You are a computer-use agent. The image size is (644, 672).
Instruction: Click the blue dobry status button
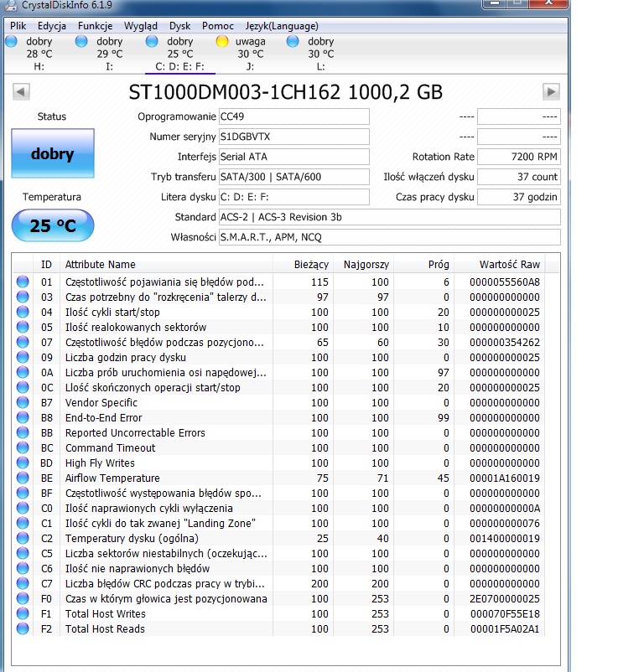click(x=53, y=153)
